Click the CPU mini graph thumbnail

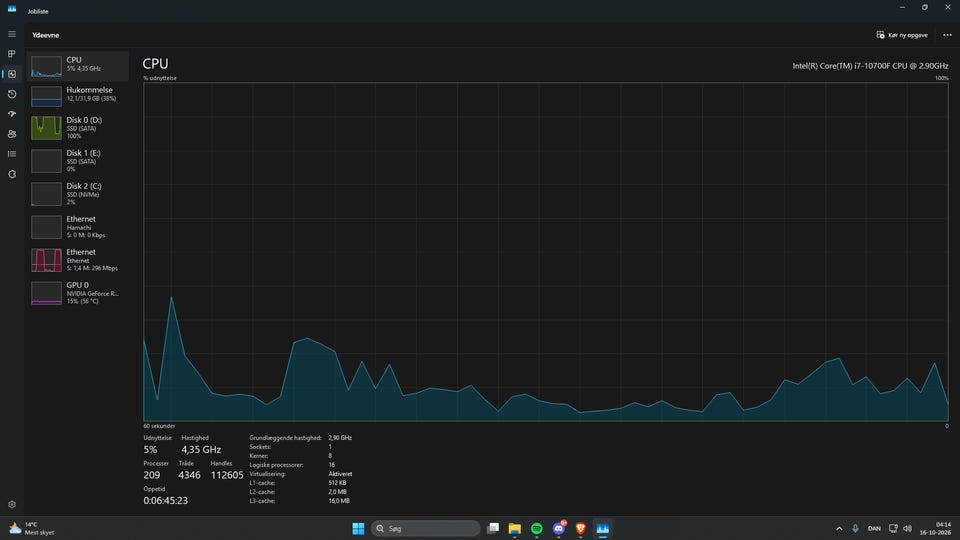(47, 66)
